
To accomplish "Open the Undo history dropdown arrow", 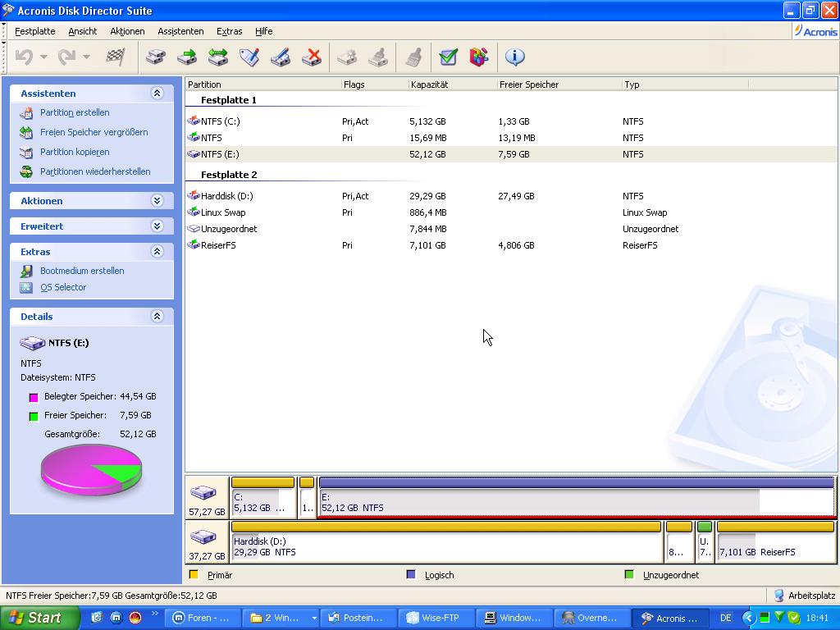I will (x=44, y=57).
